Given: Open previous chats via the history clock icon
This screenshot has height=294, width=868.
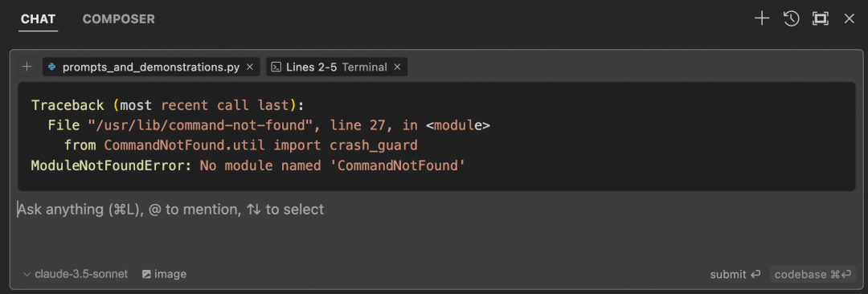Looking at the screenshot, I should (791, 18).
